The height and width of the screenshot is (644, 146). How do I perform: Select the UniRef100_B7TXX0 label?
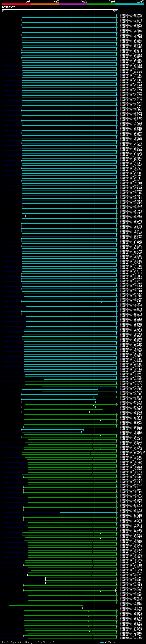tap(131, 424)
